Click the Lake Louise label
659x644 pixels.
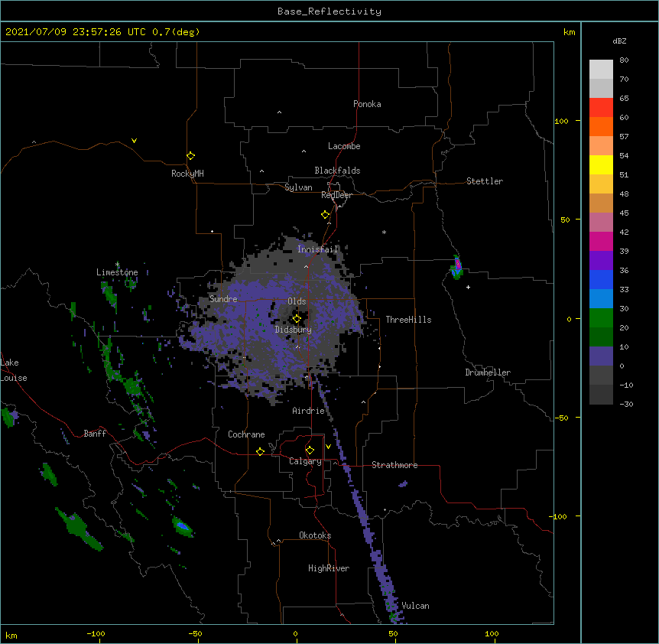tap(14, 370)
